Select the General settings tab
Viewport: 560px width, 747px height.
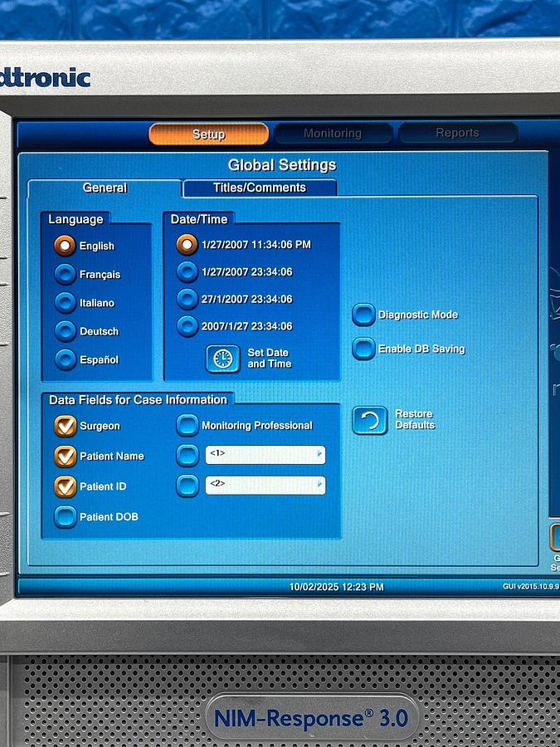click(x=105, y=188)
